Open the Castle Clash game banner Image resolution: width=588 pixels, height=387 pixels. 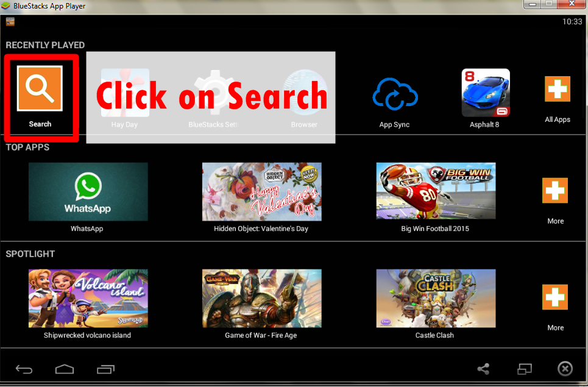(436, 298)
